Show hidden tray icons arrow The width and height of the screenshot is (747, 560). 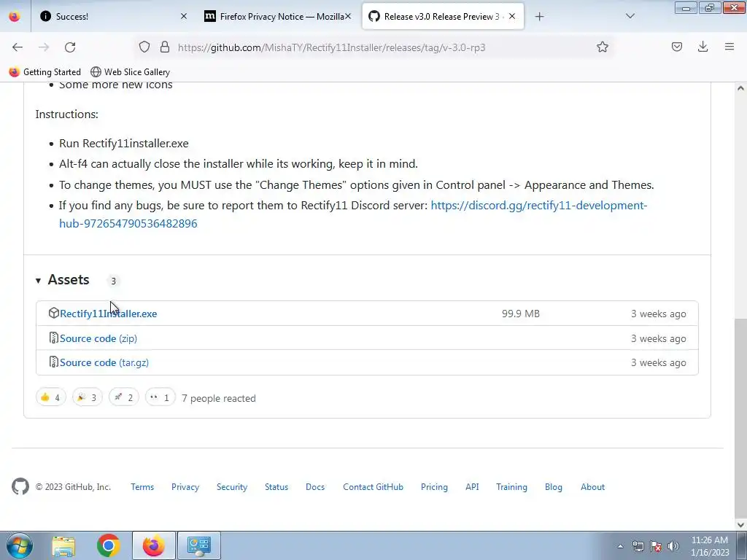(x=620, y=546)
